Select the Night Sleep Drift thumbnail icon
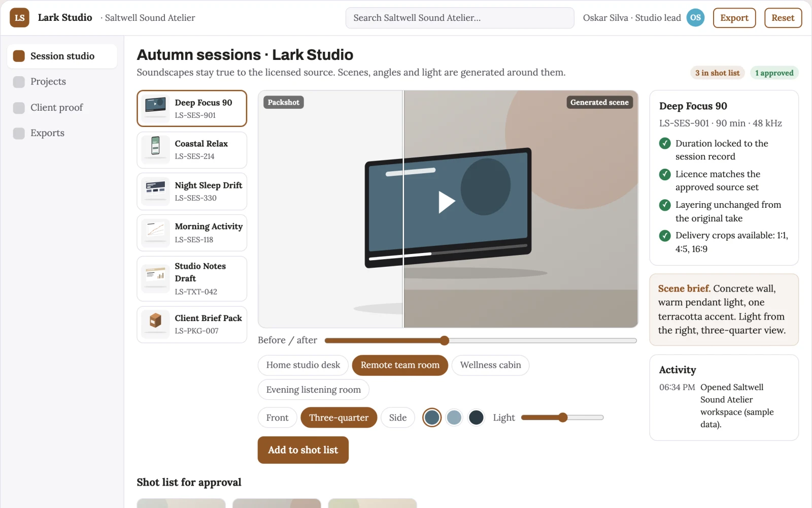Image resolution: width=812 pixels, height=508 pixels. (155, 191)
